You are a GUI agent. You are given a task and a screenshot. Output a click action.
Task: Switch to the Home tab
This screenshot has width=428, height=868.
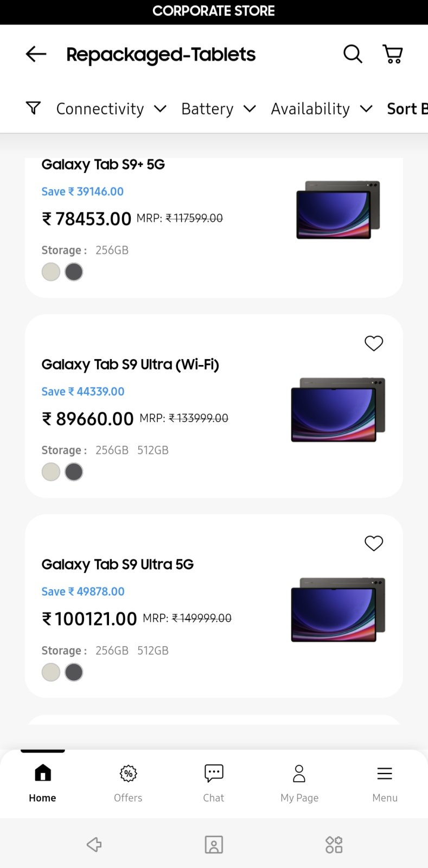(42, 781)
